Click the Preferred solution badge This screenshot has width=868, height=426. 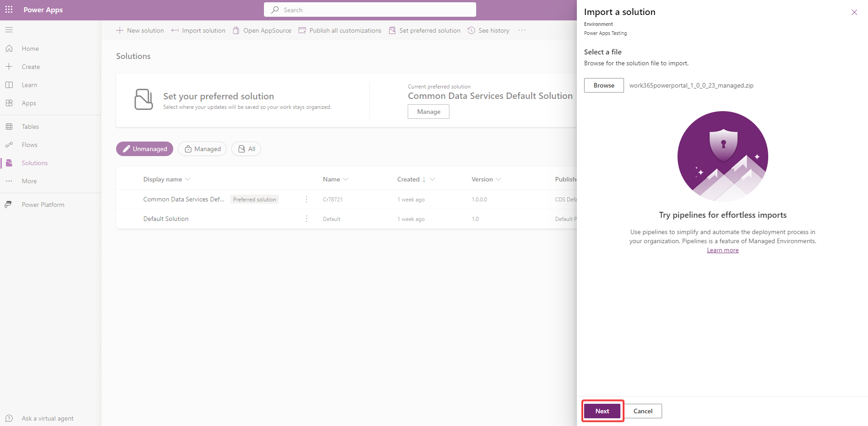point(254,199)
